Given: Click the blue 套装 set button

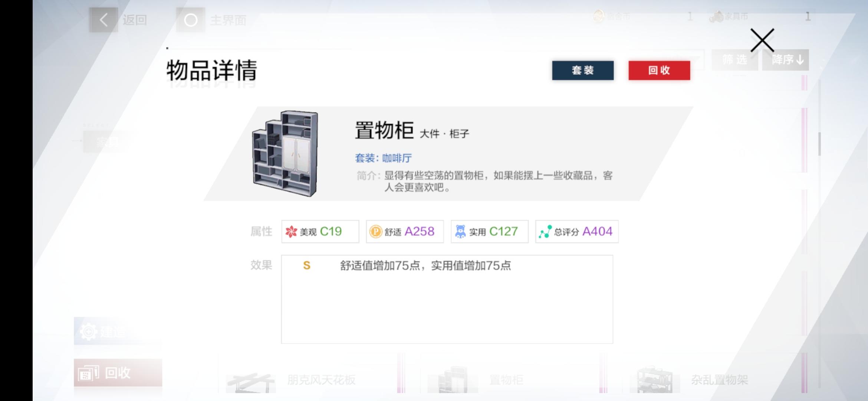Looking at the screenshot, I should 583,70.
